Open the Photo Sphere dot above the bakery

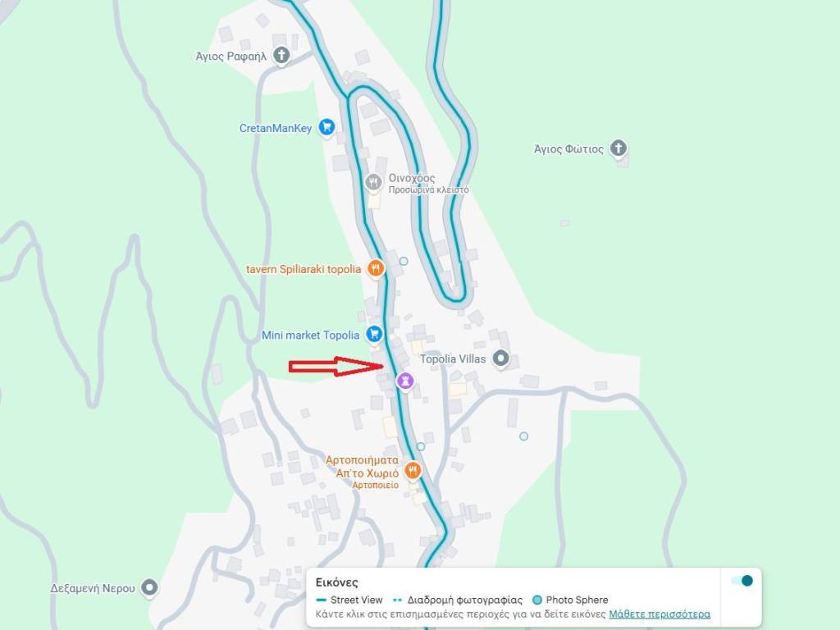coord(421,446)
